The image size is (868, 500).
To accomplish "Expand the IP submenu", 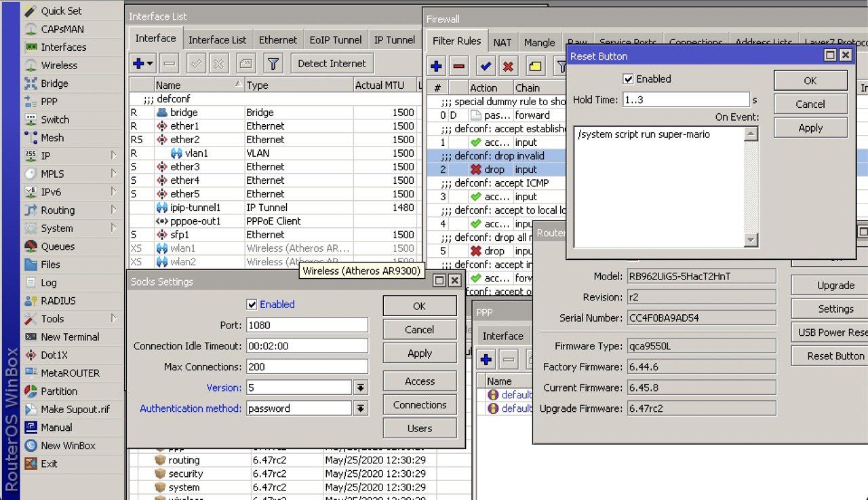I will (114, 156).
